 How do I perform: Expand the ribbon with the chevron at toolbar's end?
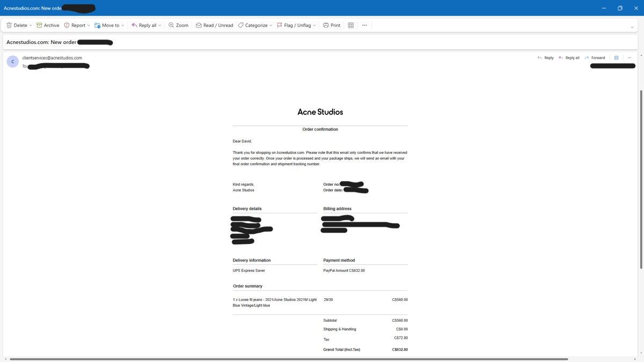coord(632,27)
